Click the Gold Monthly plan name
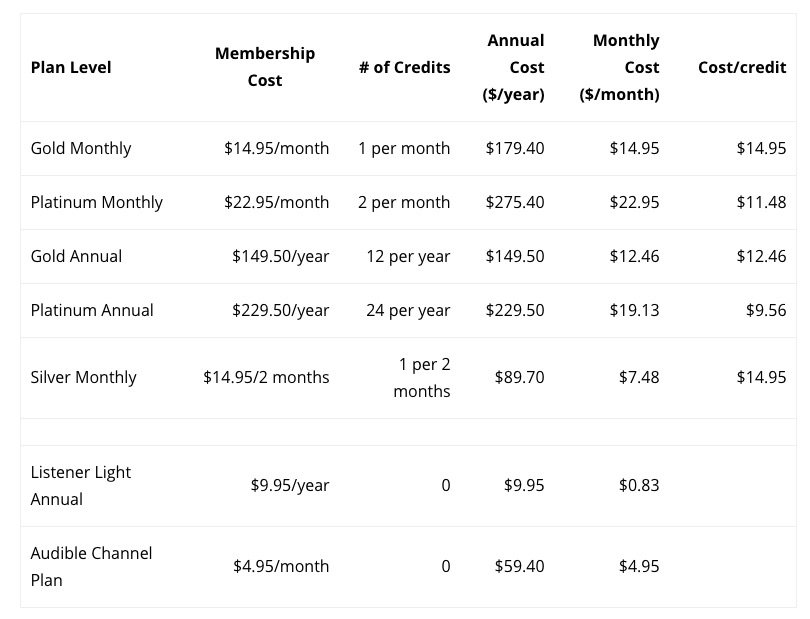 [81, 148]
